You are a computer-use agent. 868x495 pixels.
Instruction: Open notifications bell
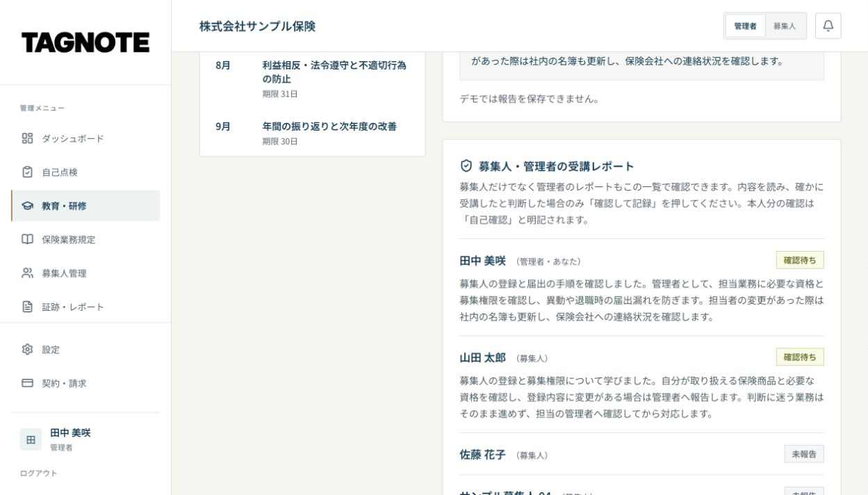click(828, 26)
